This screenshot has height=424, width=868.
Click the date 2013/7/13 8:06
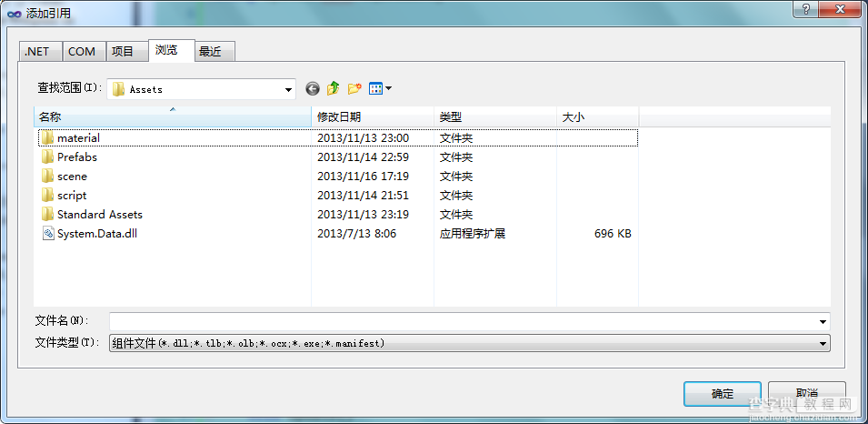coord(356,233)
